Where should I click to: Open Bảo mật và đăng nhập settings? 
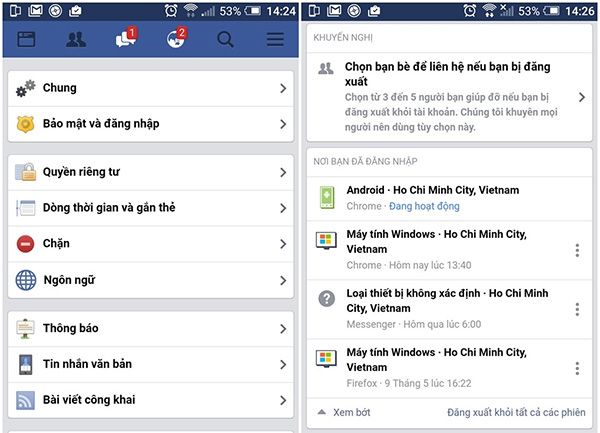[151, 124]
